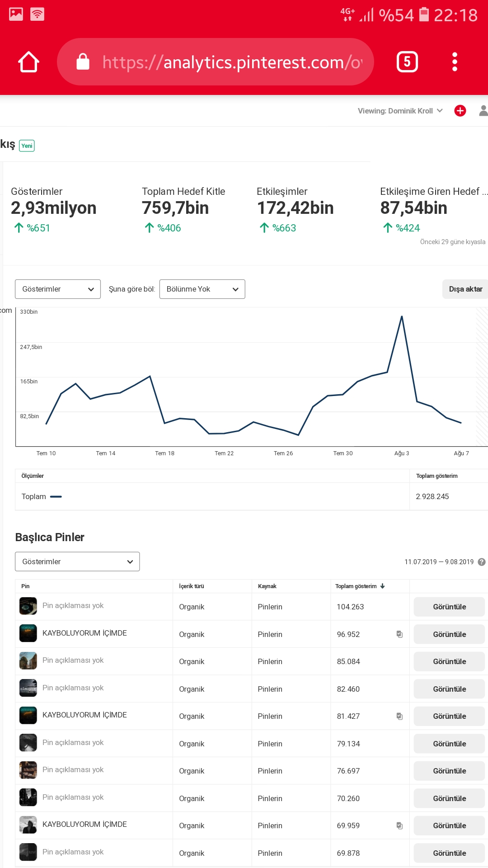Open the browser tab switcher showing 5
Image resolution: width=488 pixels, height=868 pixels.
[407, 62]
